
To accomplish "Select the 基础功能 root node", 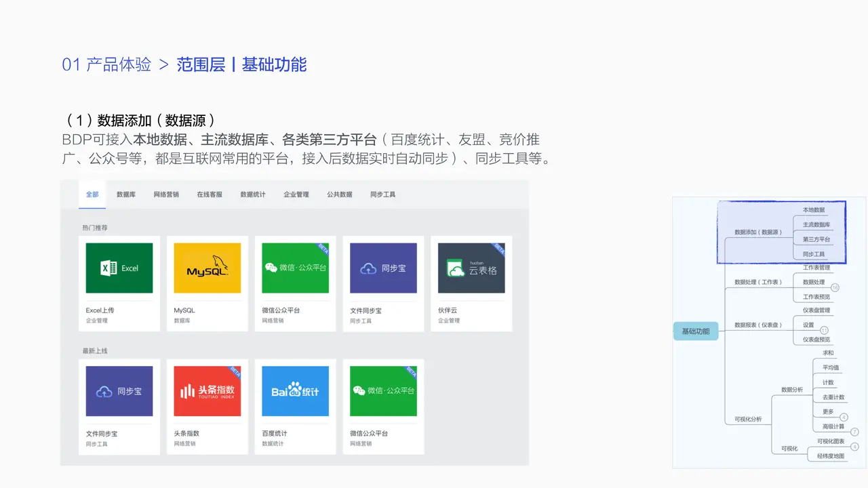I will pos(696,331).
